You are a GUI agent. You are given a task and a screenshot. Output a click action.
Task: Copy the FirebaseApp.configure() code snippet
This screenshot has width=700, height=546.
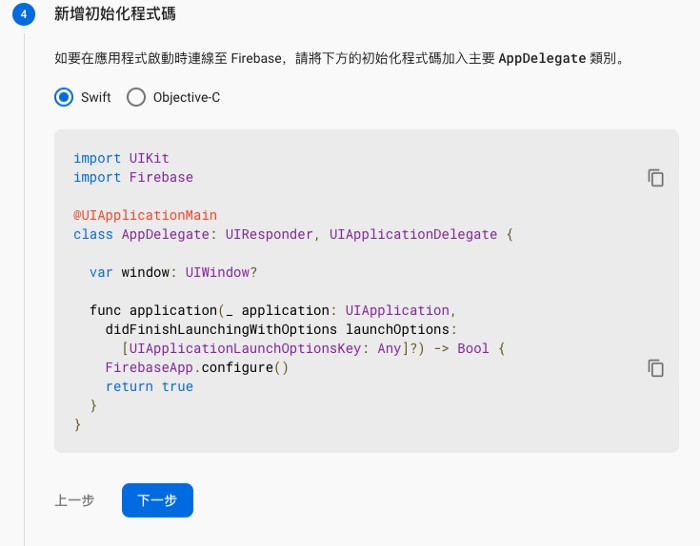click(x=655, y=368)
